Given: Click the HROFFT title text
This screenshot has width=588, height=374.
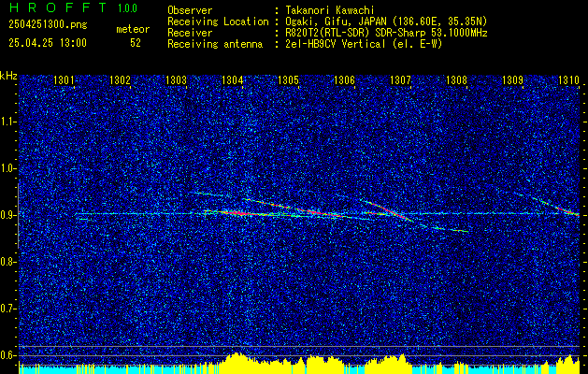Looking at the screenshot, I should pos(58,7).
